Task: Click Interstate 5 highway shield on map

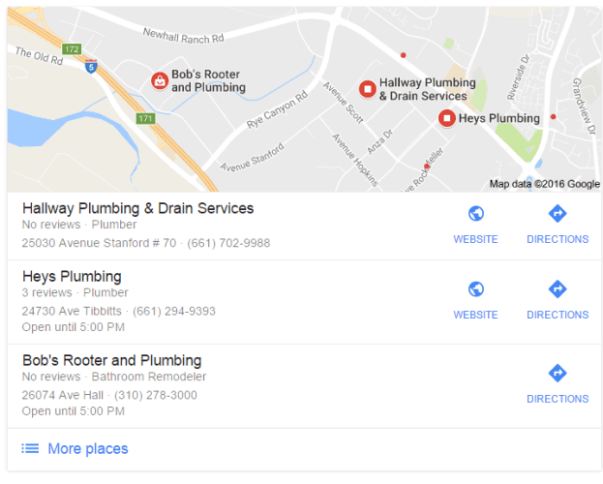Action: (91, 67)
